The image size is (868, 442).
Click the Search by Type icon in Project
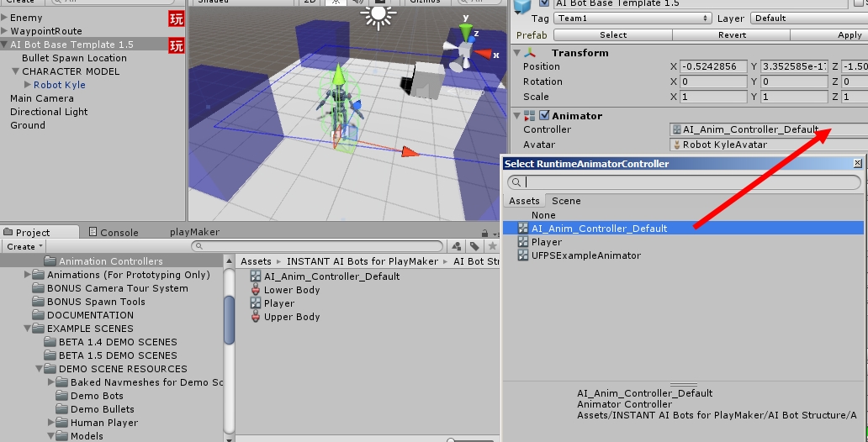457,246
